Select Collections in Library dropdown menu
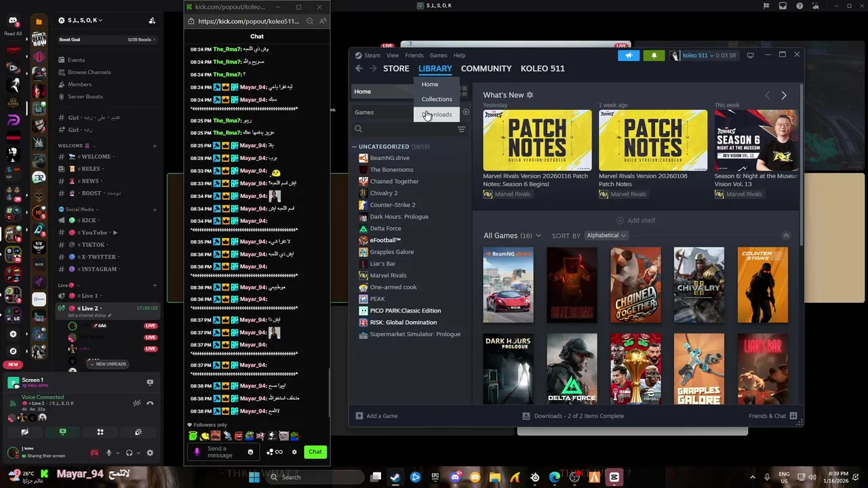The width and height of the screenshot is (868, 488). tap(437, 99)
